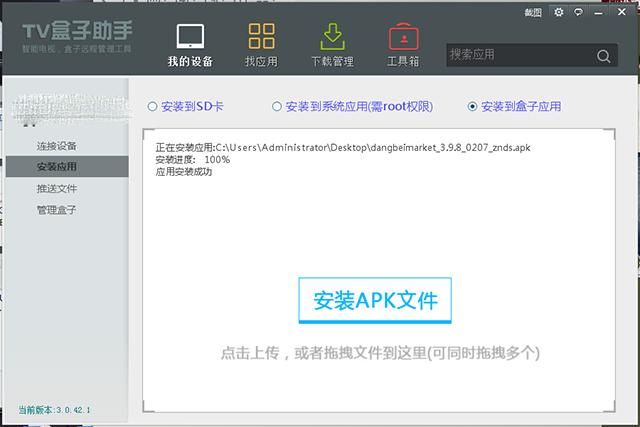Click the 应用安装成功 status line
The image size is (640, 427).
(184, 172)
